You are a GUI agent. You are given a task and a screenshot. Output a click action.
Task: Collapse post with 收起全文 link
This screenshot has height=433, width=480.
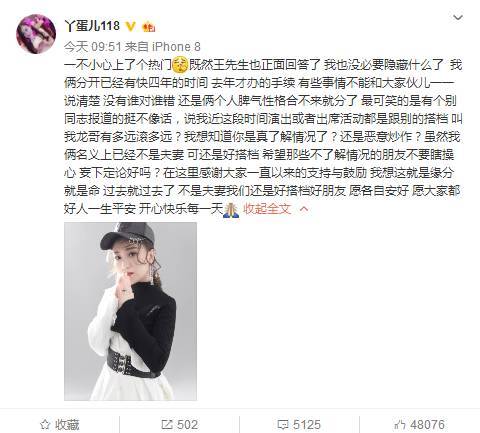click(267, 209)
